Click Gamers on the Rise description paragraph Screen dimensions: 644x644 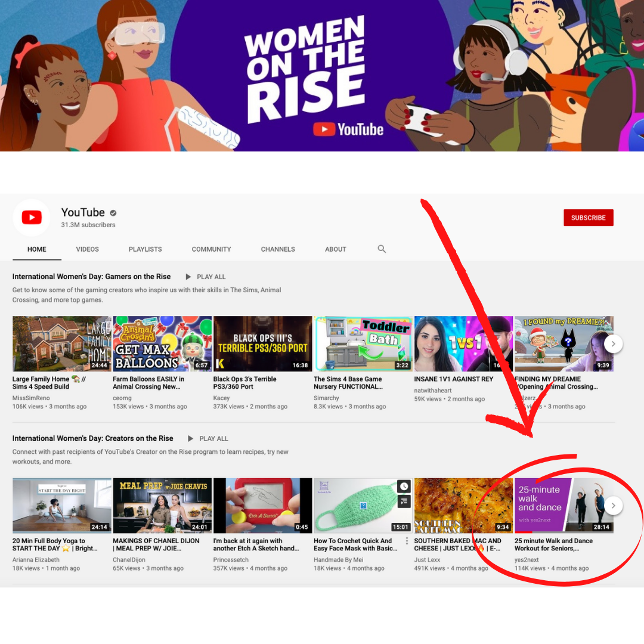147,295
